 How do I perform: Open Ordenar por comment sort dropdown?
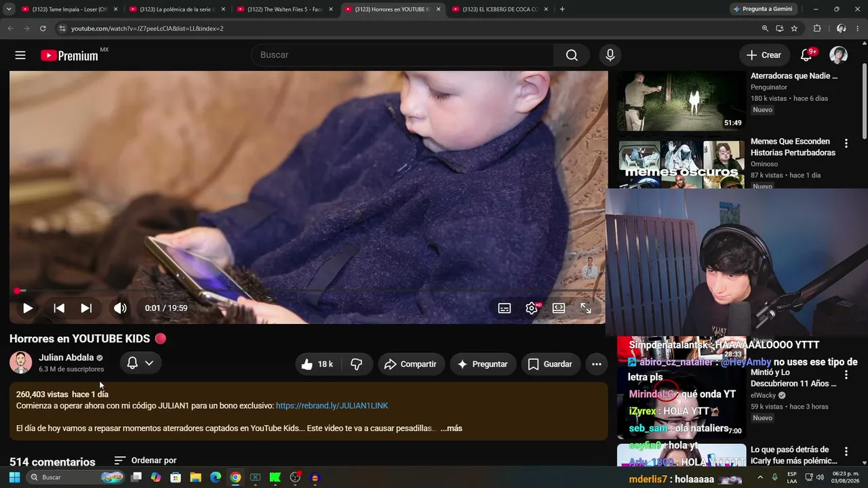click(145, 460)
